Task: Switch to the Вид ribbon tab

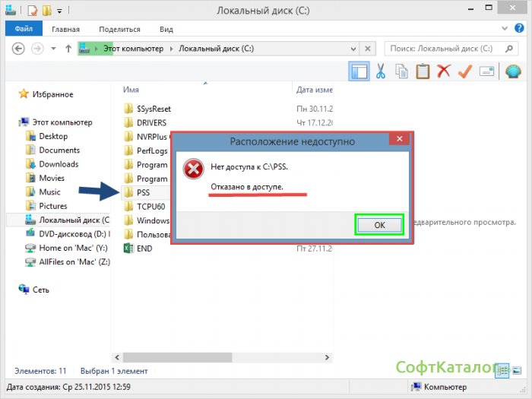Action: 166,29
